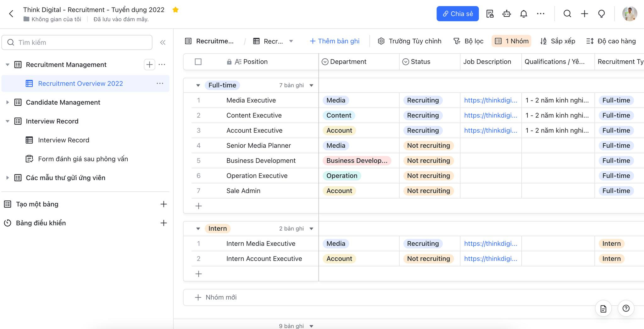Click the Senior Media Planner cell

point(258,145)
